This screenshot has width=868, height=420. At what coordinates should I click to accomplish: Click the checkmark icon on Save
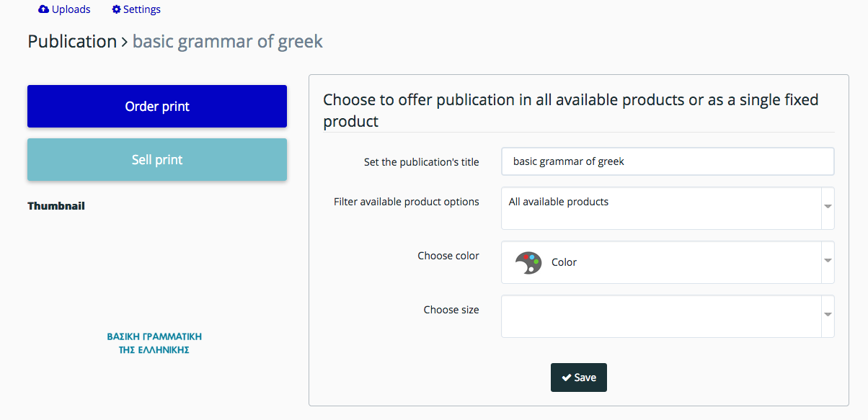[567, 377]
